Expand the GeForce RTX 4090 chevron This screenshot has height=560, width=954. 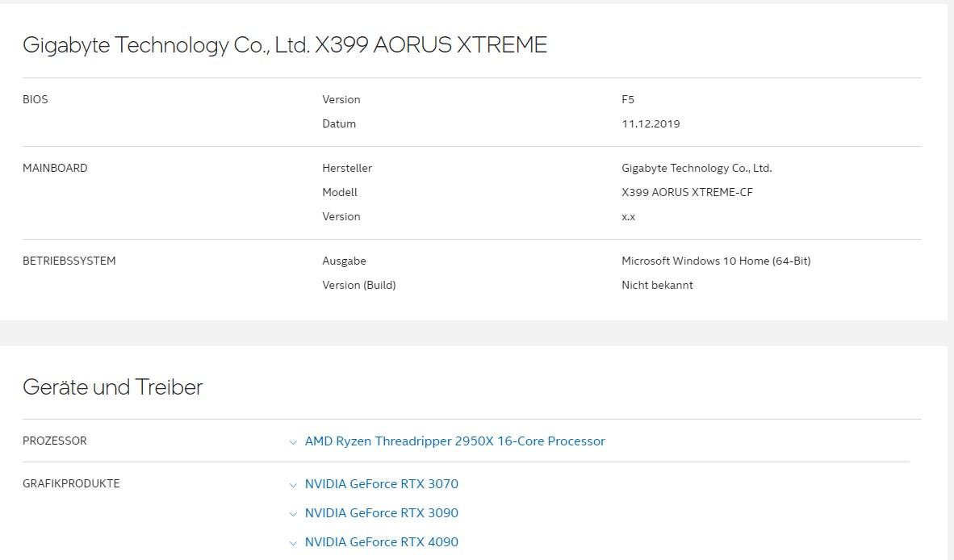[x=293, y=543]
